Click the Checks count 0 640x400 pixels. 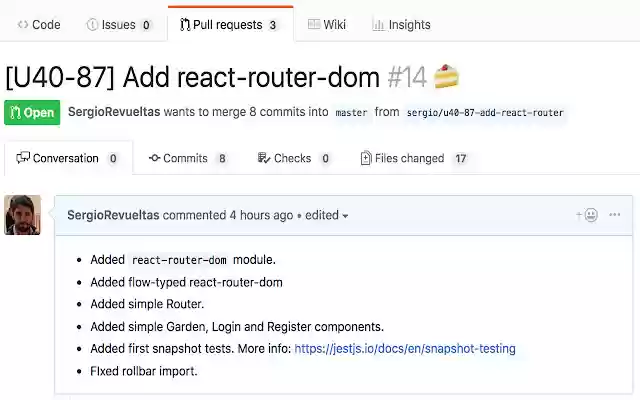pyautogui.click(x=325, y=158)
